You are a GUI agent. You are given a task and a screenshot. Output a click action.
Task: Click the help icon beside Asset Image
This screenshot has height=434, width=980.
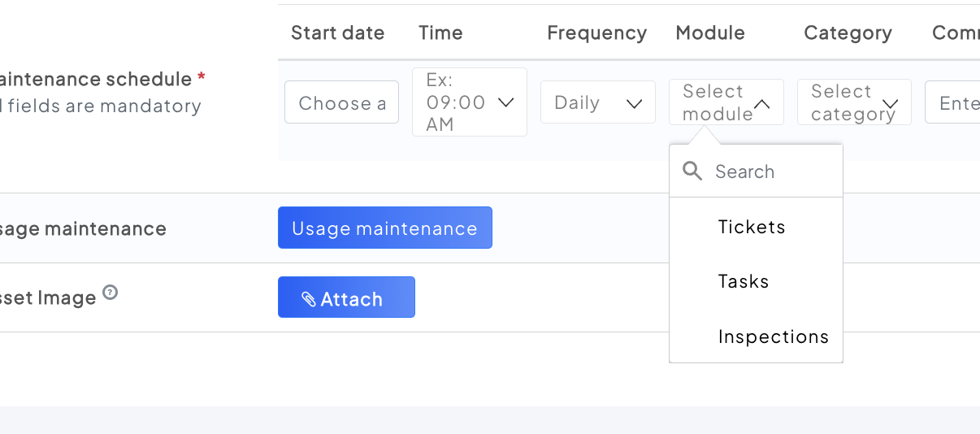[111, 293]
